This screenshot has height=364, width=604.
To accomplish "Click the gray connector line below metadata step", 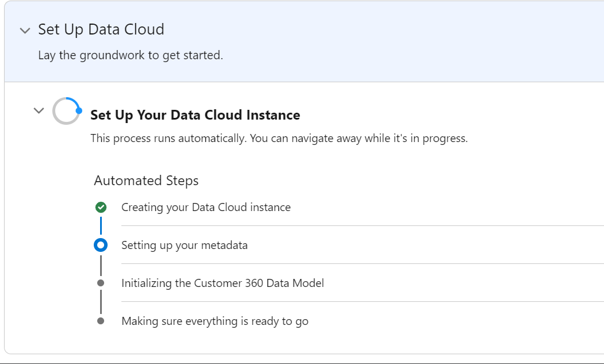I will coord(101,265).
